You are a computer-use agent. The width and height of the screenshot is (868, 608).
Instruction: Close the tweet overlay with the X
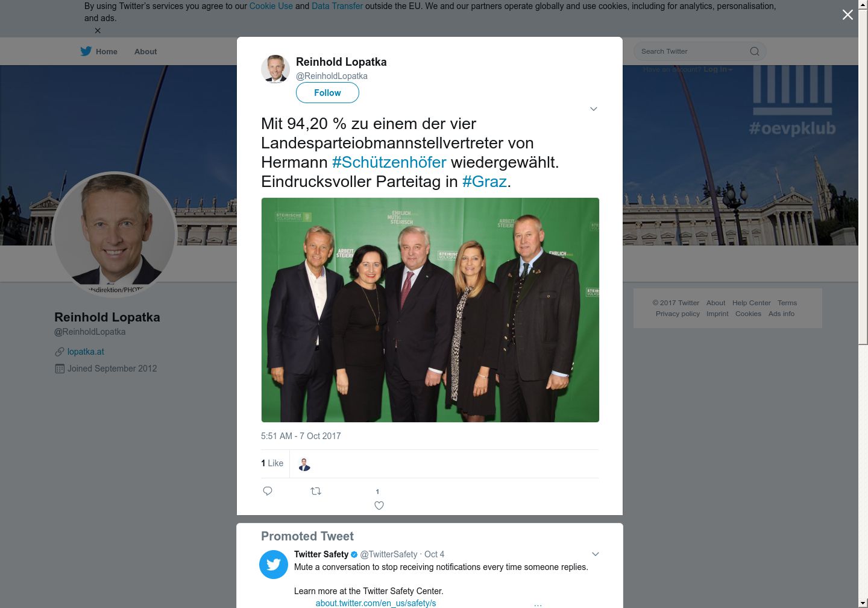848,14
